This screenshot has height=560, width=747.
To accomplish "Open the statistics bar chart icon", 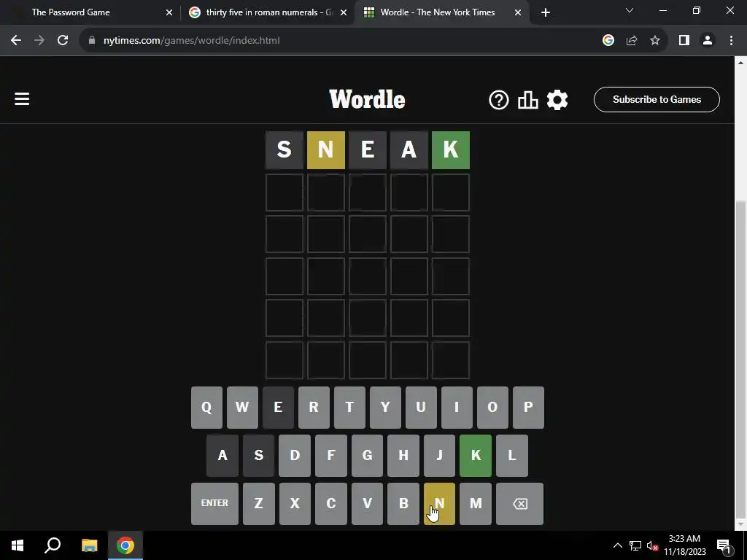I will pos(528,100).
